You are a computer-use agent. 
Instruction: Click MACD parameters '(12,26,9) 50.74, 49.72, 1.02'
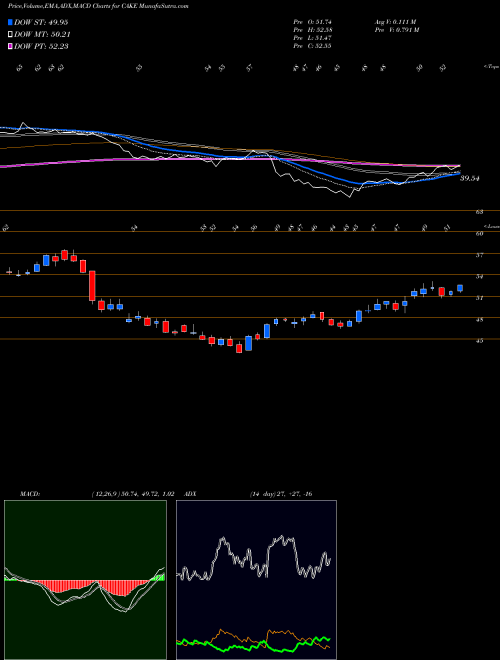pos(133,494)
